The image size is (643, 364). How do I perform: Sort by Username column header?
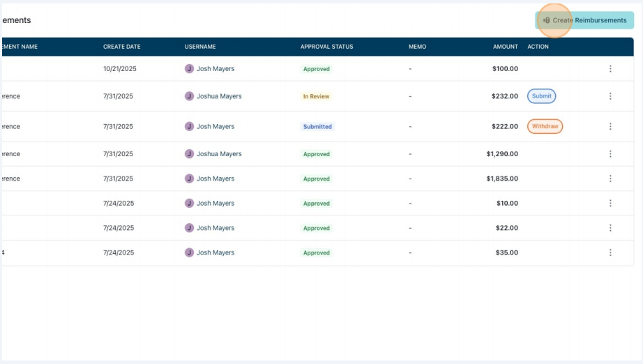coord(200,47)
